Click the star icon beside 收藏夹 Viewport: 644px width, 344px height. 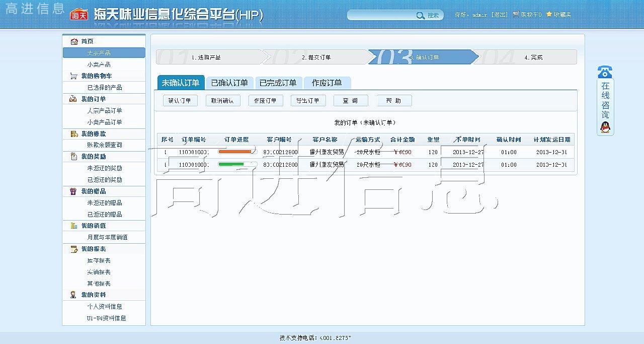coord(549,15)
